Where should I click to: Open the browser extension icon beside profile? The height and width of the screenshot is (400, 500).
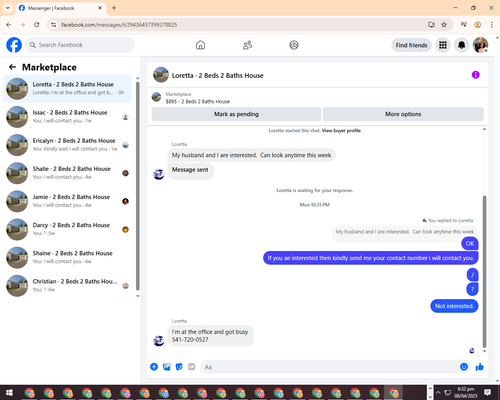coord(464,24)
